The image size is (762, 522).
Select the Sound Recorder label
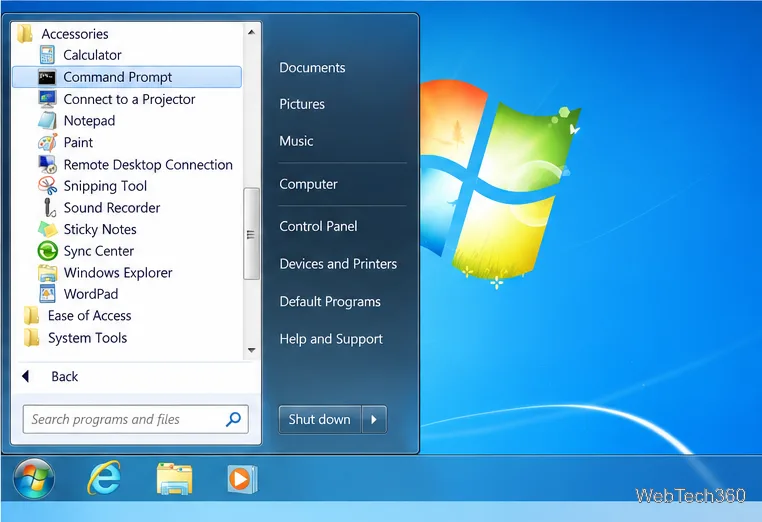point(112,208)
